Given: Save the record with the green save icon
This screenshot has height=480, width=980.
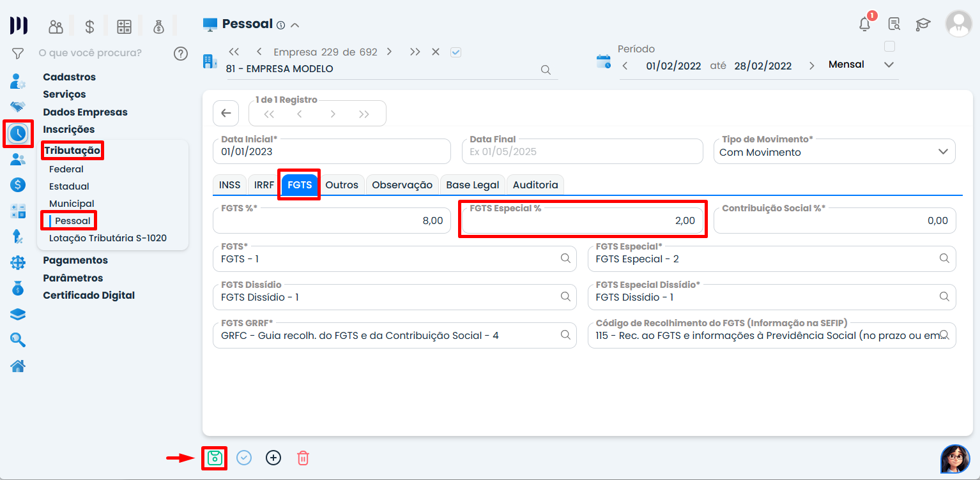Looking at the screenshot, I should point(214,458).
